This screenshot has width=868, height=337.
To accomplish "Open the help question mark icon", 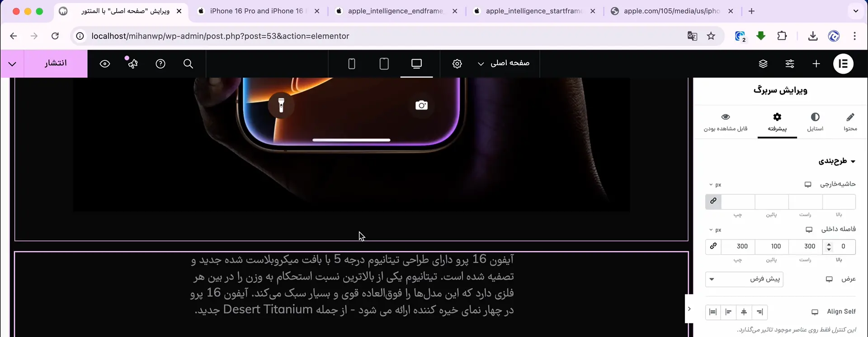I will (160, 64).
